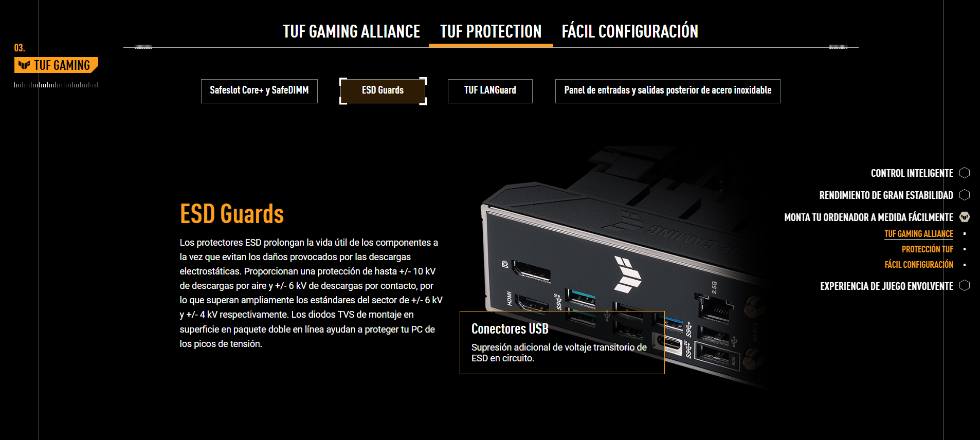The width and height of the screenshot is (980, 440).
Task: Open the Fácil Configuración tab
Action: [630, 31]
